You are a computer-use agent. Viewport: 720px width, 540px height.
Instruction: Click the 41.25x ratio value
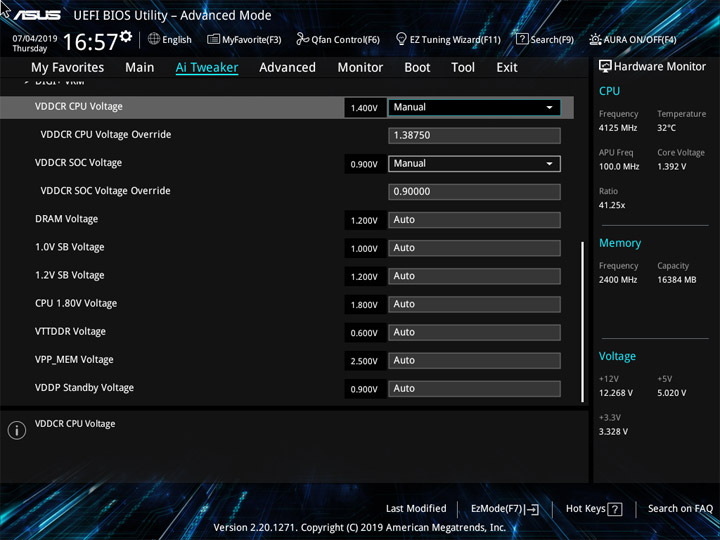pos(612,205)
